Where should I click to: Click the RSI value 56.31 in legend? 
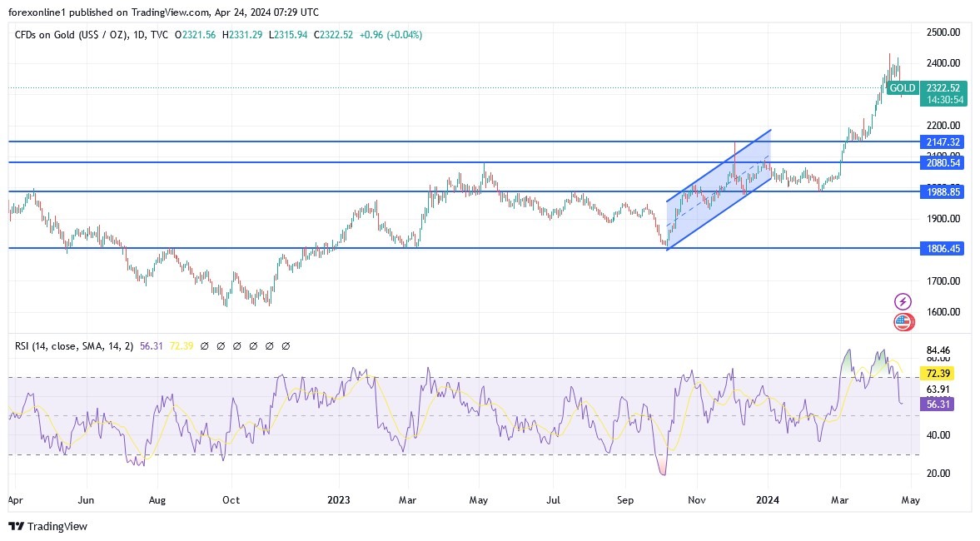click(x=152, y=346)
